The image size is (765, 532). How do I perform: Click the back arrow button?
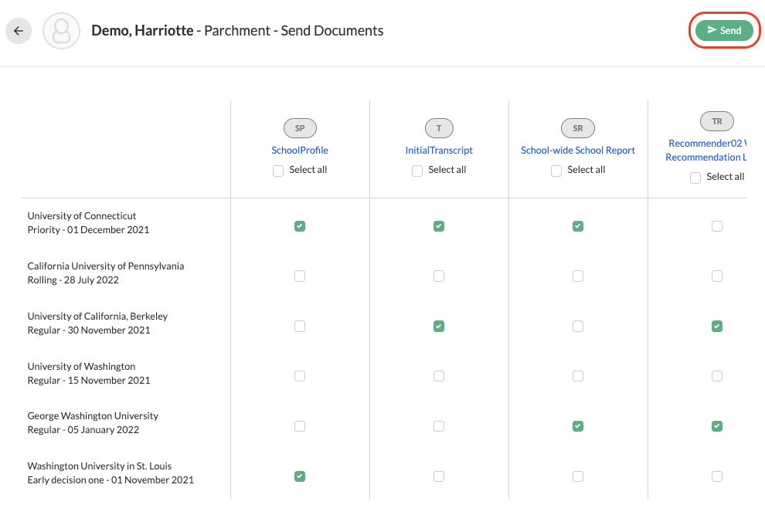point(19,31)
